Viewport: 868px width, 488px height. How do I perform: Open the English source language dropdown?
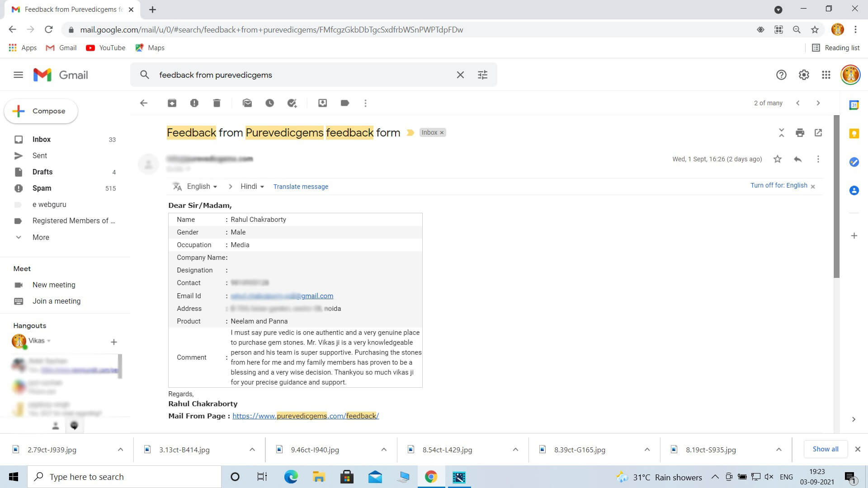(x=202, y=187)
